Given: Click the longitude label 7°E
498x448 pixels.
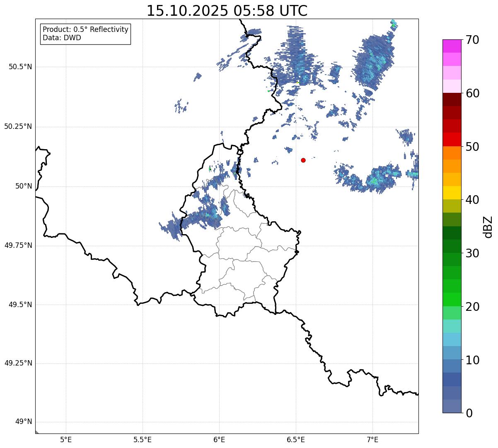Looking at the screenshot, I should coord(372,439).
